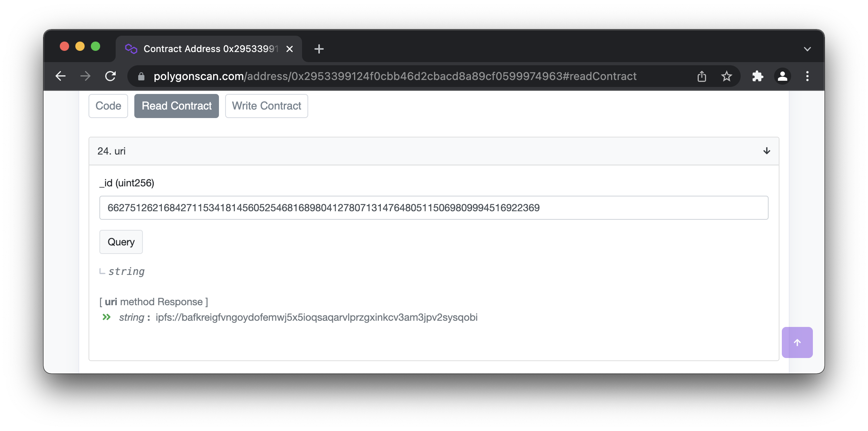This screenshot has height=431, width=868.
Task: View site security via the padlock icon
Action: coord(141,76)
